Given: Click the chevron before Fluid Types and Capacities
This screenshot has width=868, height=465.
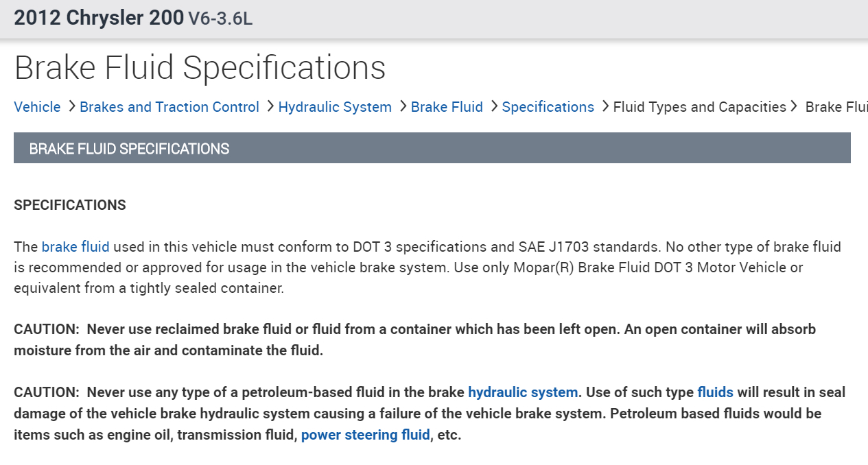Looking at the screenshot, I should (x=605, y=106).
